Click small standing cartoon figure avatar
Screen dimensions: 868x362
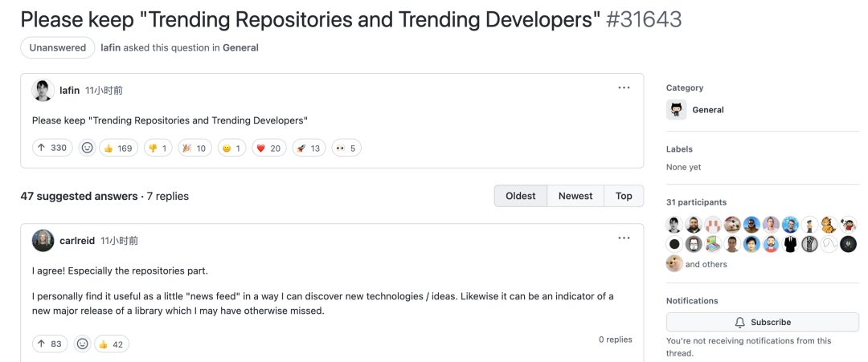point(809,225)
